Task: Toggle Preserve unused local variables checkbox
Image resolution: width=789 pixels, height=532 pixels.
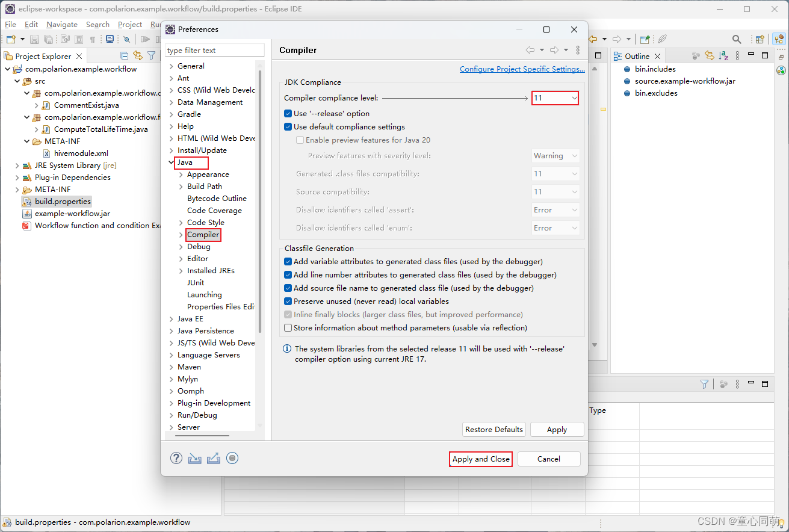Action: tap(288, 301)
